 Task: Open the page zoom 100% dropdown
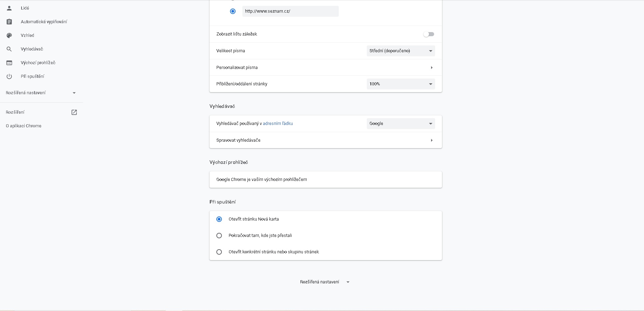401,84
